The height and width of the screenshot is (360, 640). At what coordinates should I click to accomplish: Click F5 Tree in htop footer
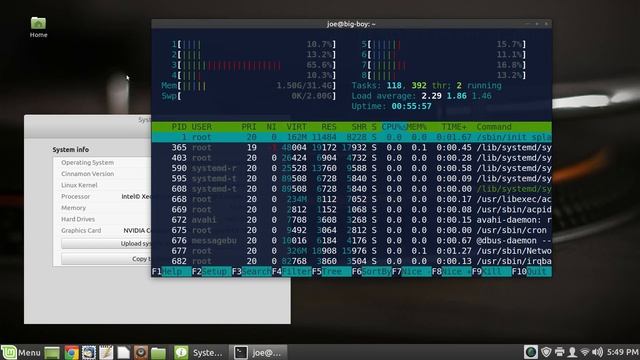coord(331,271)
